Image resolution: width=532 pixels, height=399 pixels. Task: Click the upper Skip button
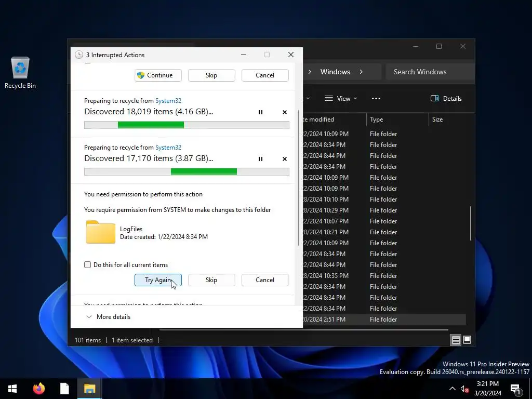[x=211, y=75]
